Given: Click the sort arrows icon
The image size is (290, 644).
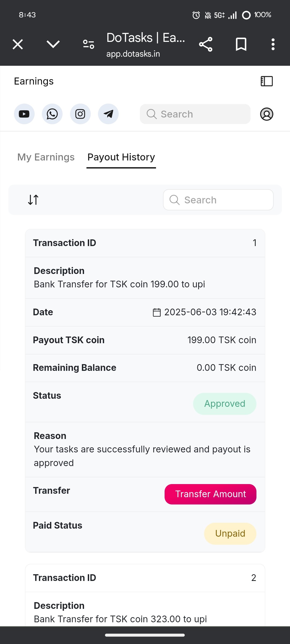Looking at the screenshot, I should coord(33,200).
